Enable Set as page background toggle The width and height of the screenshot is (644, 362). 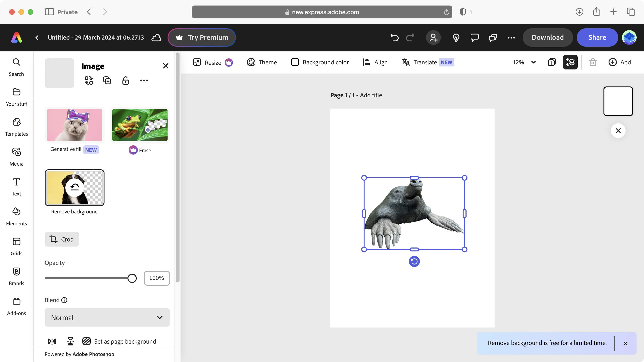87,341
